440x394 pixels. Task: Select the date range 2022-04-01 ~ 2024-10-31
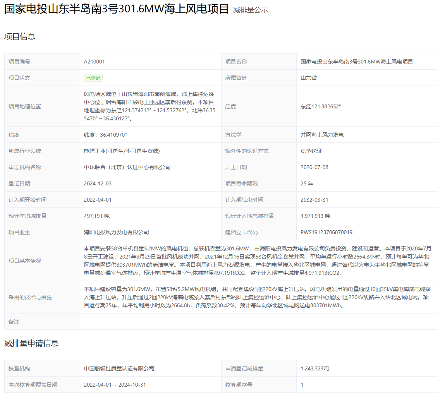pos(114,385)
